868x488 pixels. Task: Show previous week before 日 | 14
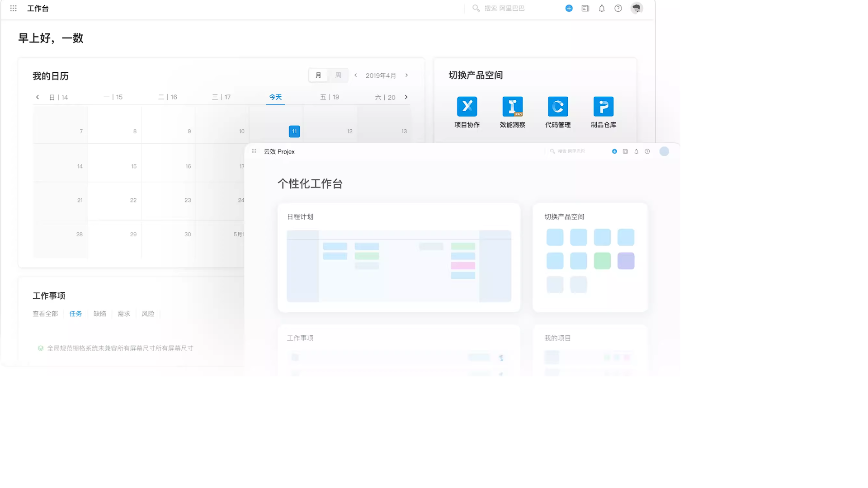click(x=38, y=97)
